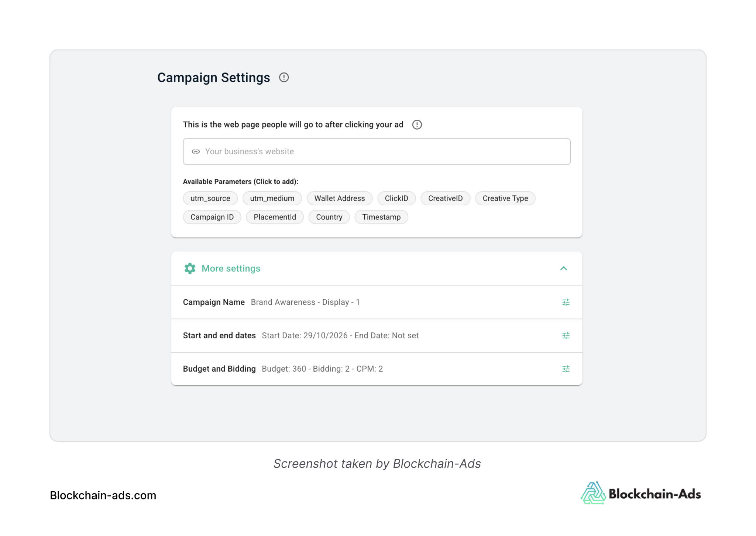This screenshot has width=756, height=536.
Task: Open Budget and Bidding sliders icon
Action: (566, 369)
